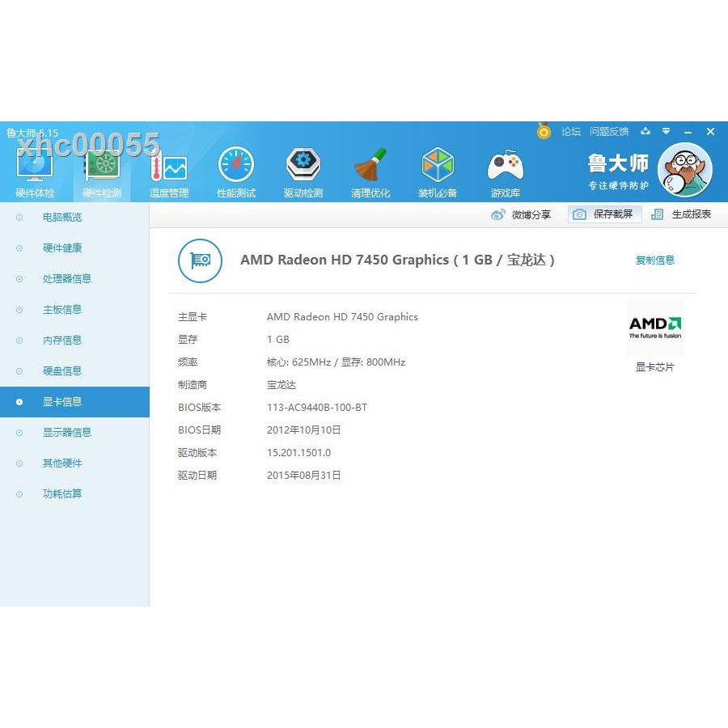The height and width of the screenshot is (728, 728).
Task: Click driver version 15.201.1501.0
Action: [299, 453]
